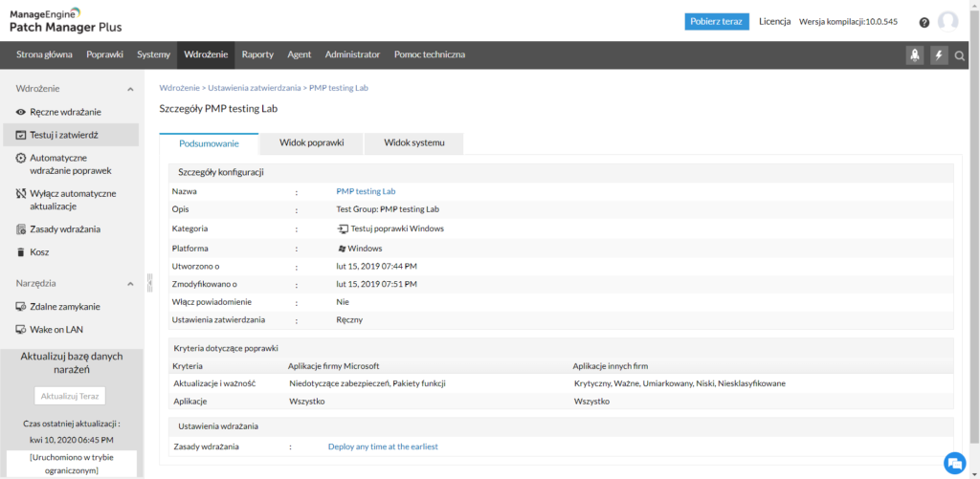Click Ustawienia zatwierdzania breadcrumb link
Screen dimensions: 980x479
(x=255, y=88)
